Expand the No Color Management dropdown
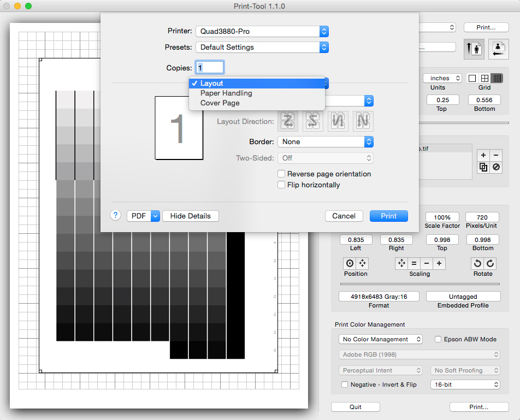The width and height of the screenshot is (520, 420). [380, 339]
